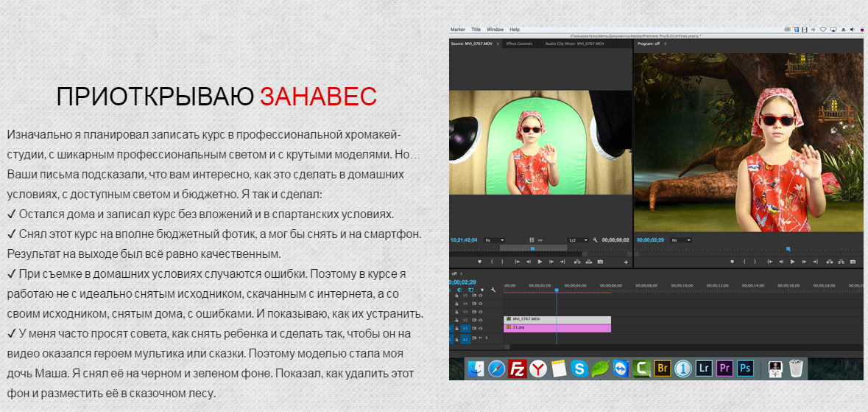The image size is (868, 412).
Task: Open Safari browser from the dock
Action: pos(496,368)
